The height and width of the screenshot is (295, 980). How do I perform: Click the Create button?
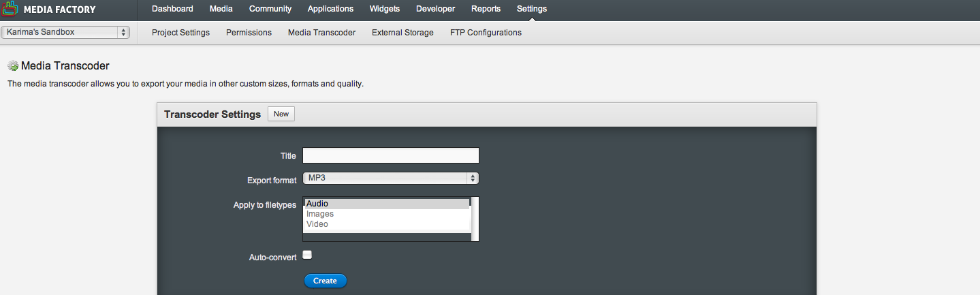325,281
